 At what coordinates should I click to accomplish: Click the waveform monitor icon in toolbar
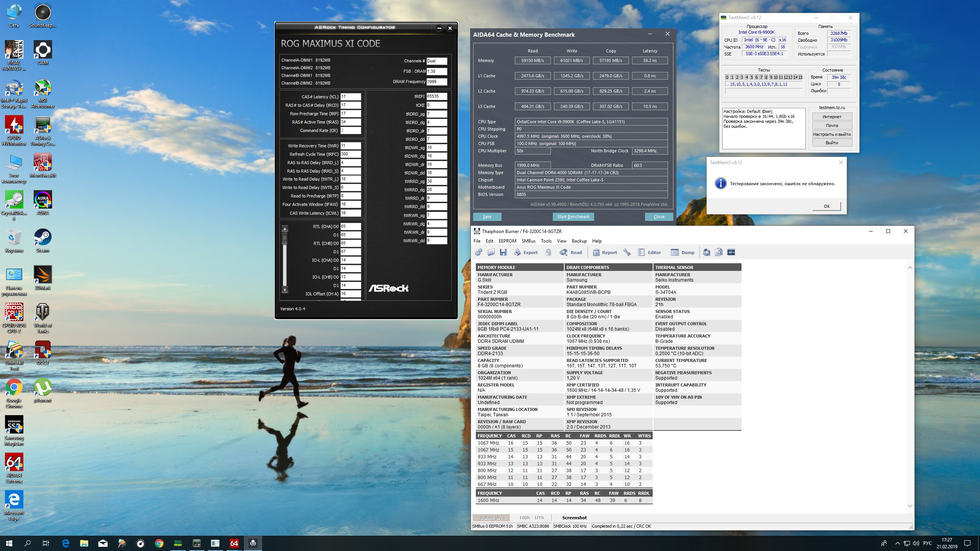tap(731, 252)
